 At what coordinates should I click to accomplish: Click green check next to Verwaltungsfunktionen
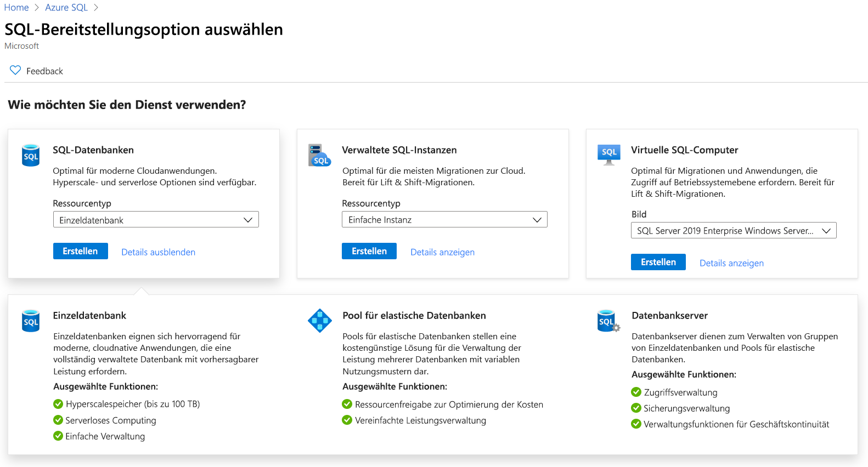[636, 424]
